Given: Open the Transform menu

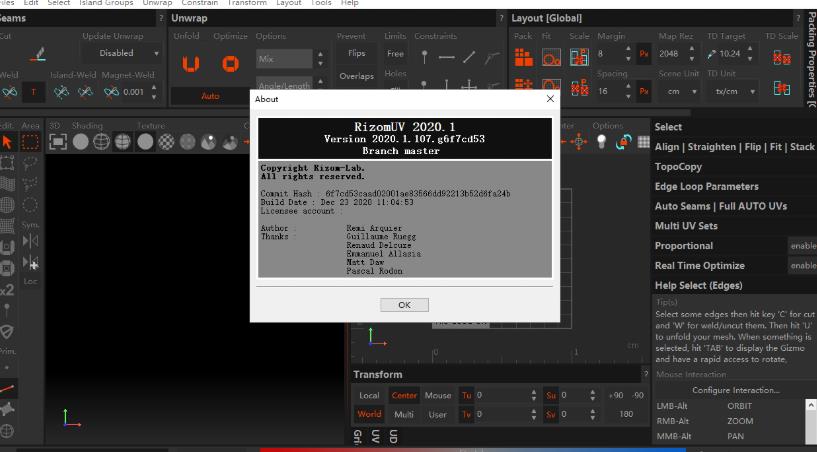Looking at the screenshot, I should tap(247, 3).
